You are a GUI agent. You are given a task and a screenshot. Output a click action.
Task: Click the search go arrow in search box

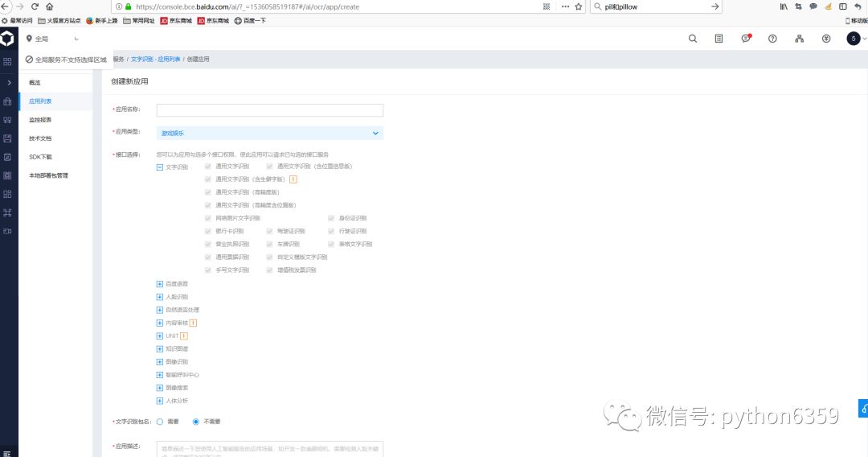click(x=714, y=6)
